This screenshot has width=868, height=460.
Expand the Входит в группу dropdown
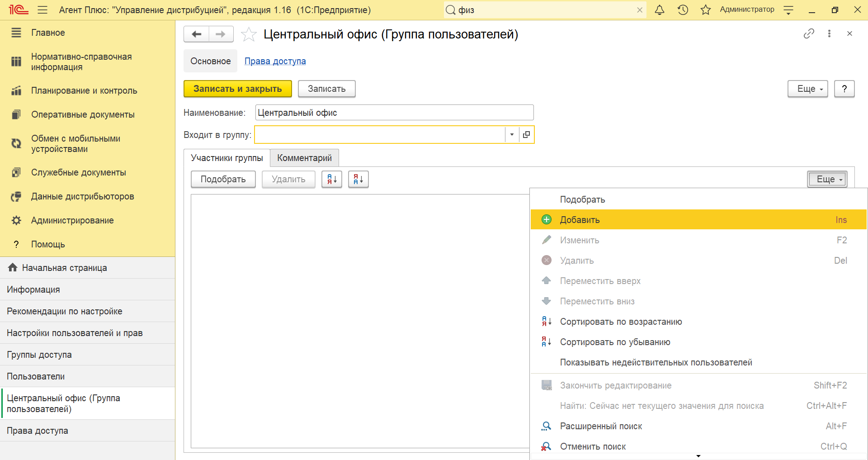(x=512, y=134)
